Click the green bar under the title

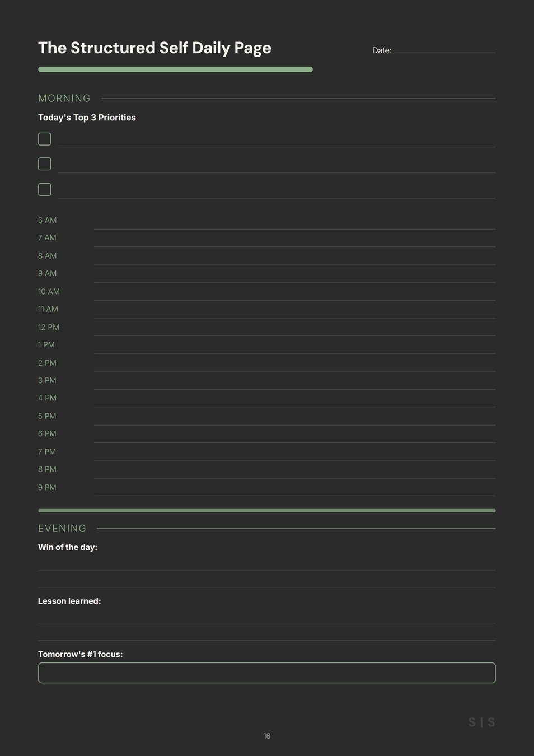175,69
